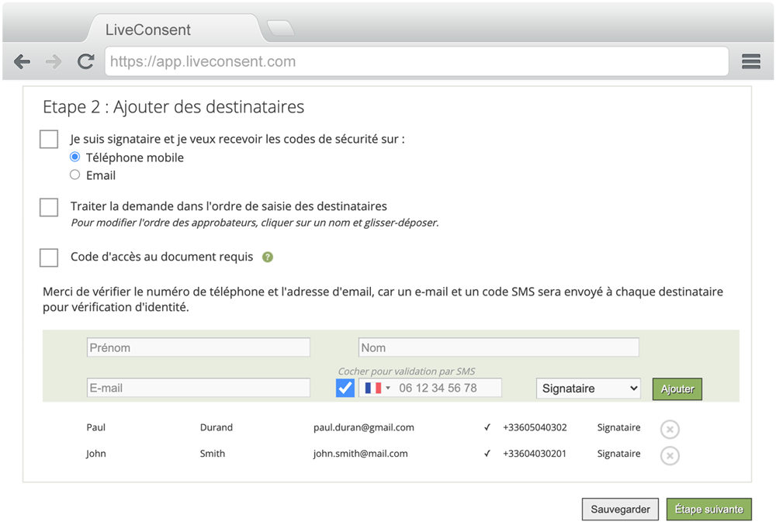The width and height of the screenshot is (776, 532).
Task: Enable 'Traiter la demande dans l'ordre' checkbox
Action: pyautogui.click(x=49, y=207)
